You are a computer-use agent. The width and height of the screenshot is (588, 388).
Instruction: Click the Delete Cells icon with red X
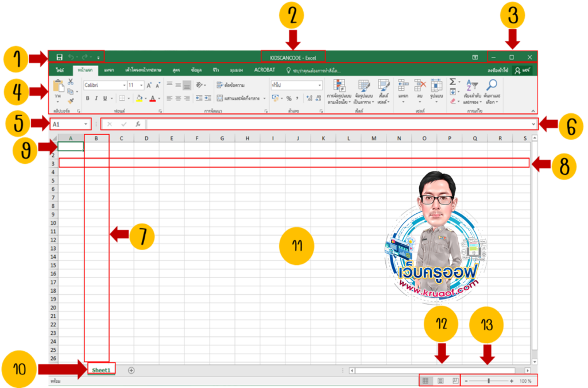tap(420, 84)
